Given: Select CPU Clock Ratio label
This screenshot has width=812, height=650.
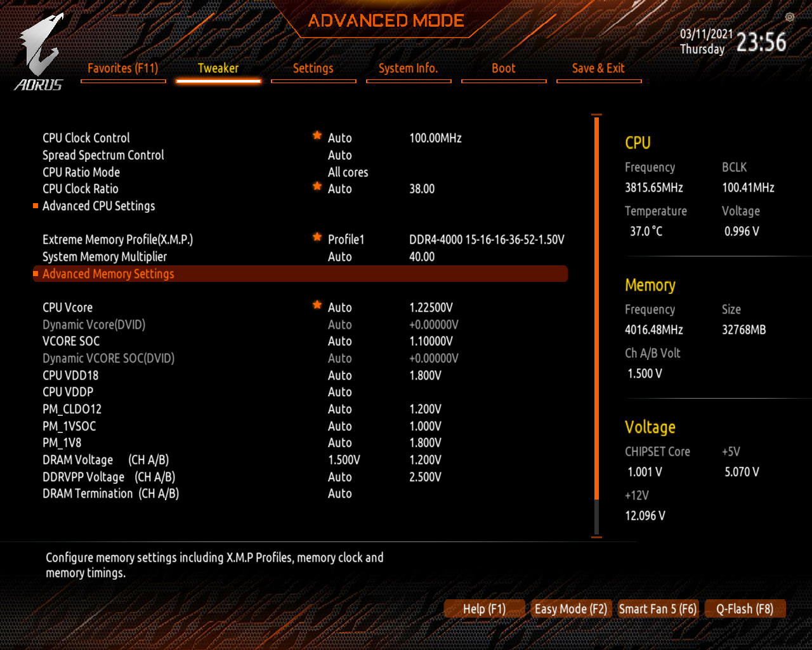Looking at the screenshot, I should pos(81,189).
